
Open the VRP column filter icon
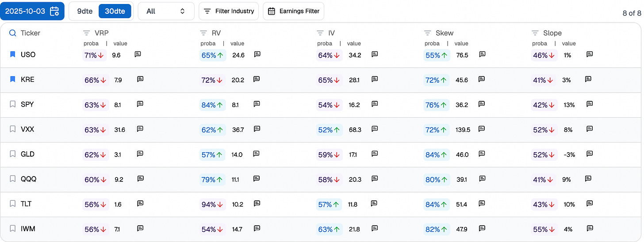[87, 33]
